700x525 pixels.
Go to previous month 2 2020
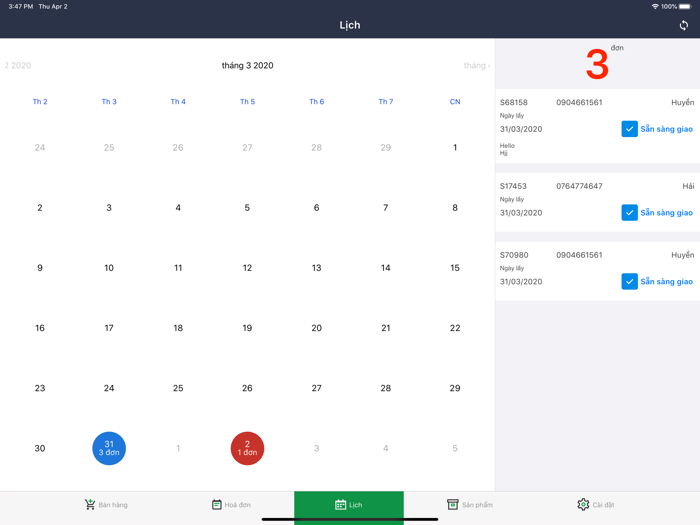point(18,66)
